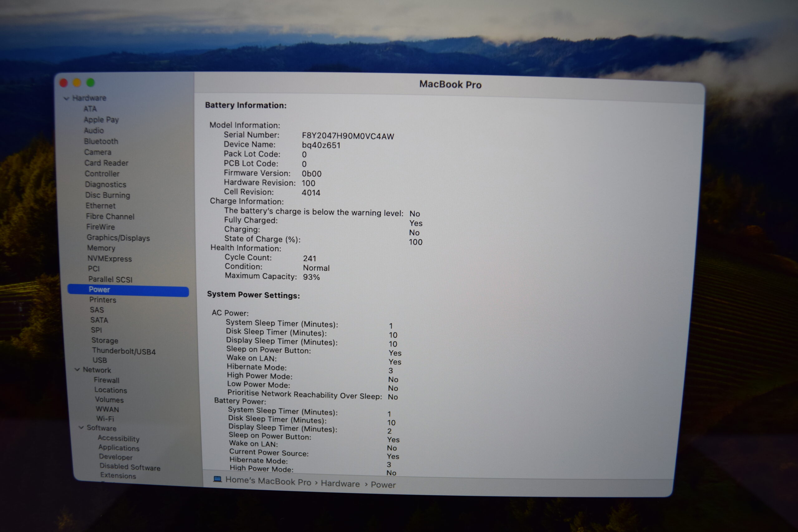Click the MacBook Pro window title
This screenshot has height=532, width=798.
450,84
